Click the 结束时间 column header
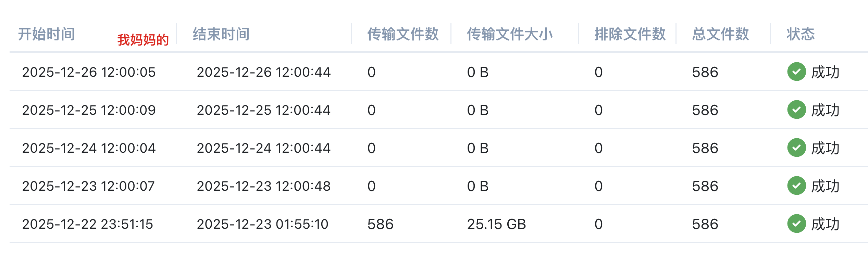 [x=221, y=34]
